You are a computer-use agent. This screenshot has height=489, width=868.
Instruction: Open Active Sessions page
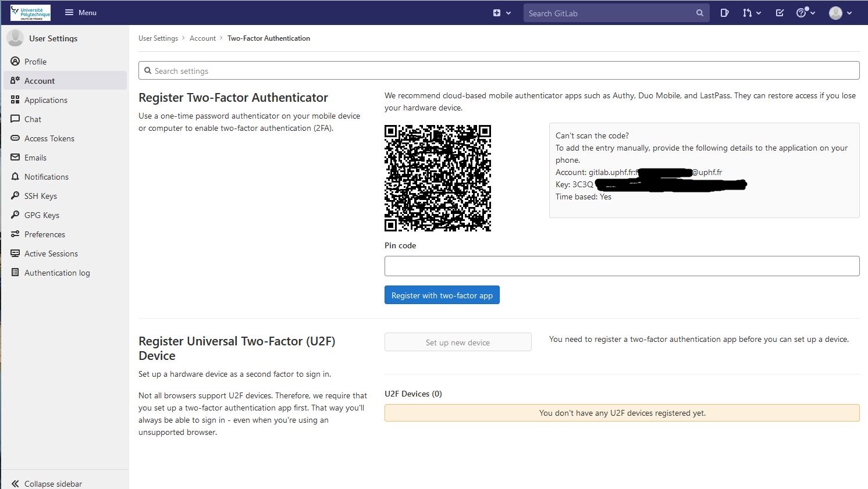(65, 253)
